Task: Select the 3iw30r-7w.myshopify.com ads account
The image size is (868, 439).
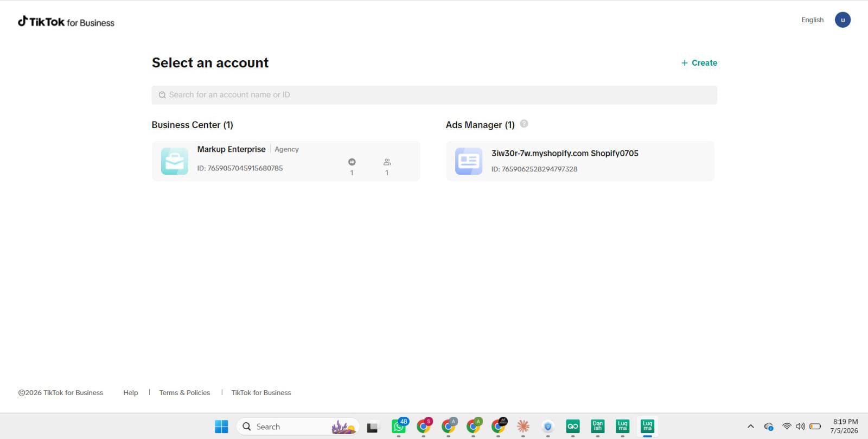Action: [580, 161]
